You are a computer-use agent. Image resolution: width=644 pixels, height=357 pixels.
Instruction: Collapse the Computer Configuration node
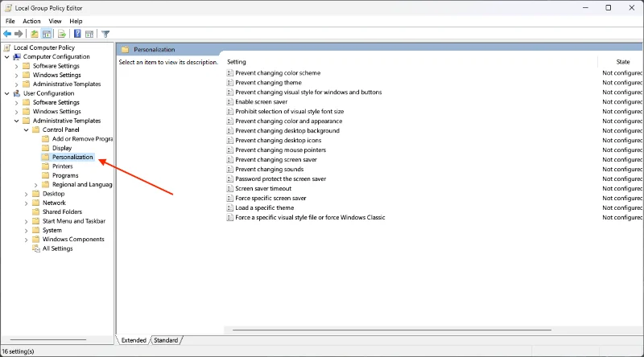click(x=7, y=56)
